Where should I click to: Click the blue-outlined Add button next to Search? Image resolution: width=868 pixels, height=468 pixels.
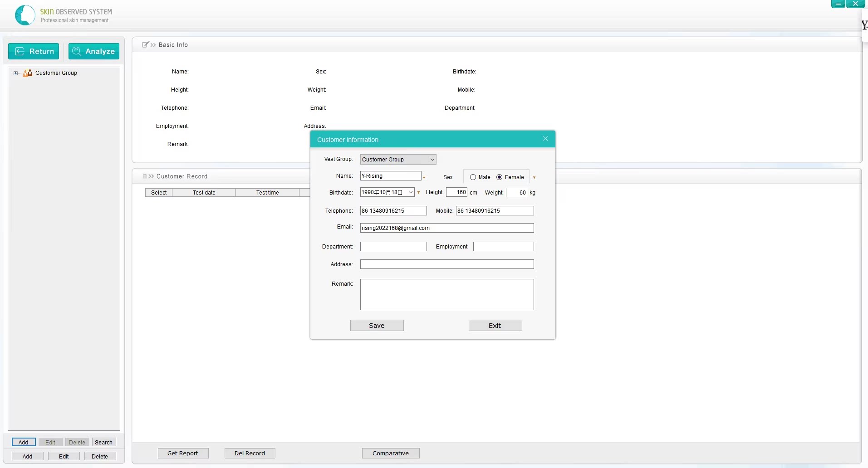24,442
